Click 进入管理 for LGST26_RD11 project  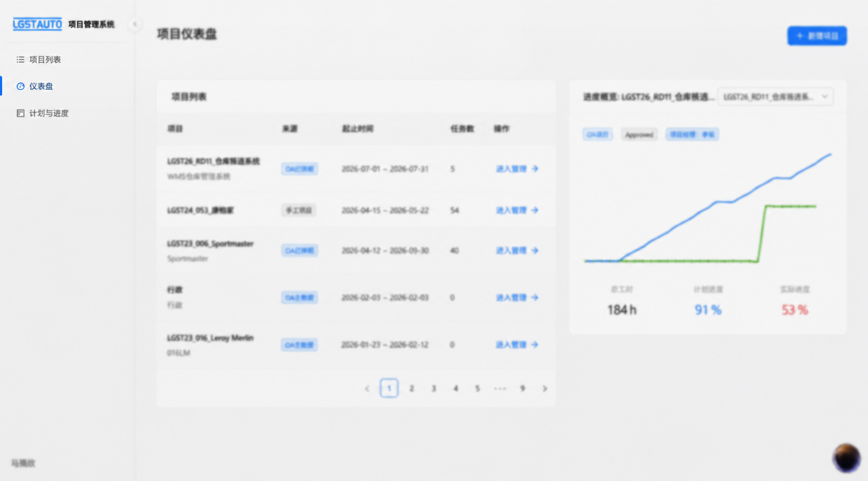pos(517,169)
